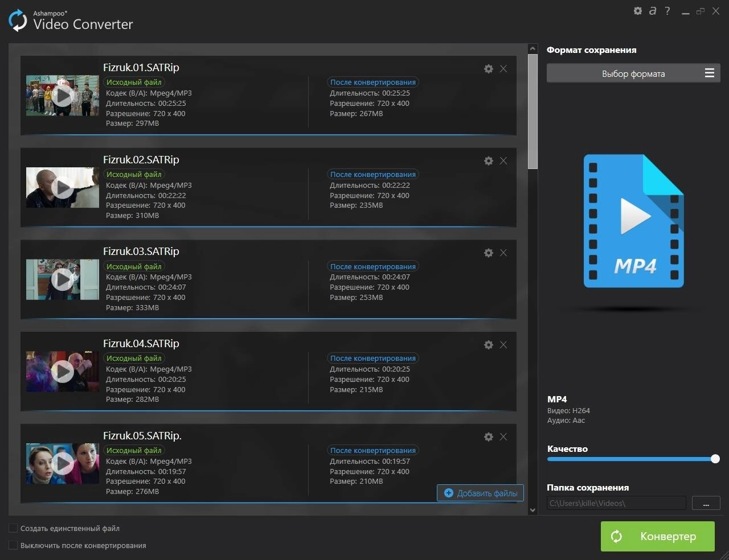Click После конвертирования tag on Fizruk.01.SATRip
Screen dimensions: 729x560
point(373,83)
